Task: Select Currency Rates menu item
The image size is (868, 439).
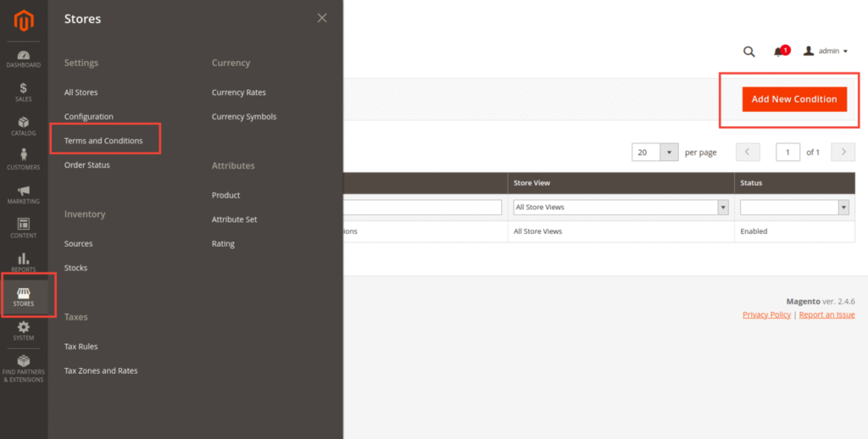Action: coord(238,92)
